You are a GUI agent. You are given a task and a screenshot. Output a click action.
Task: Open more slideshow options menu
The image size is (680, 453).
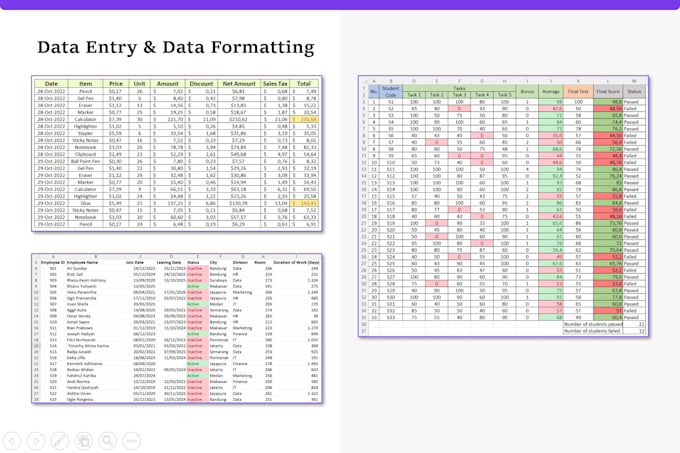pos(131,441)
